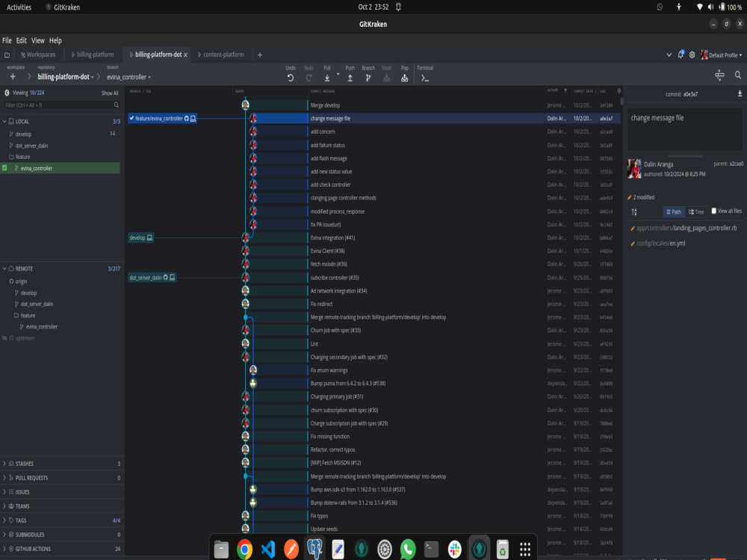Screen dimensions: 747x560
Task: Click the Stash toolbar icon
Action: (x=386, y=78)
